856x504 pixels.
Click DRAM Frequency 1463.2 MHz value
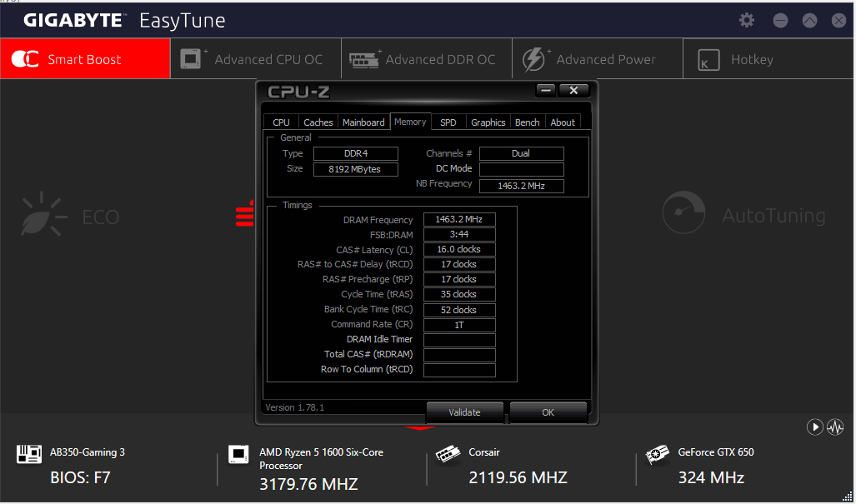tap(459, 219)
